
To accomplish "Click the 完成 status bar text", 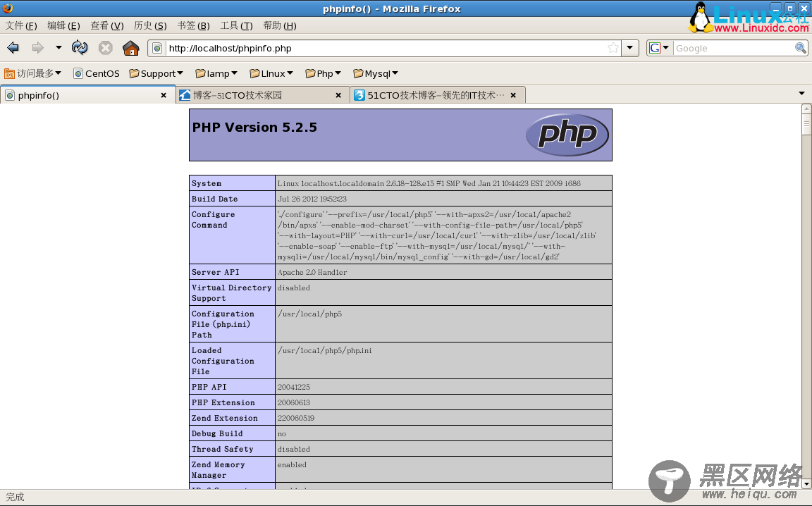I will pos(15,498).
